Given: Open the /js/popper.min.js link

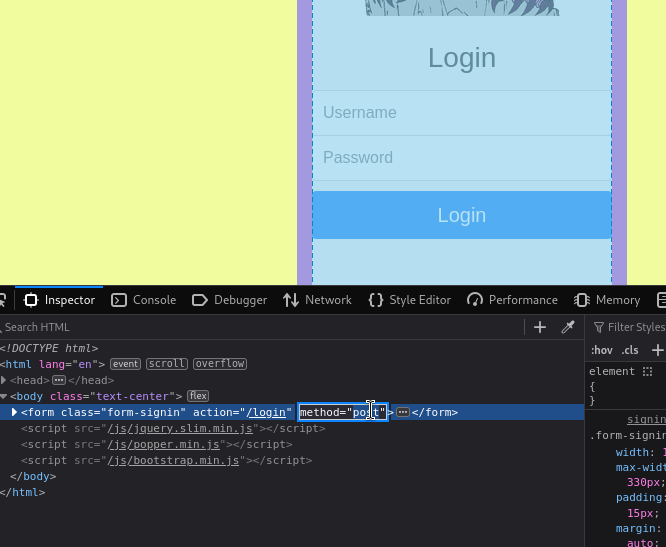Looking at the screenshot, I should (164, 445).
